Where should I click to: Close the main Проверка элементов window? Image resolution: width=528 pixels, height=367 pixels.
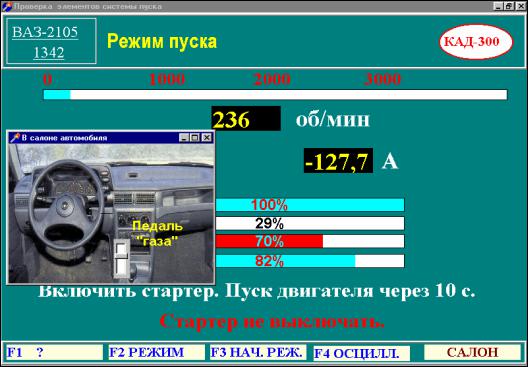pos(520,6)
